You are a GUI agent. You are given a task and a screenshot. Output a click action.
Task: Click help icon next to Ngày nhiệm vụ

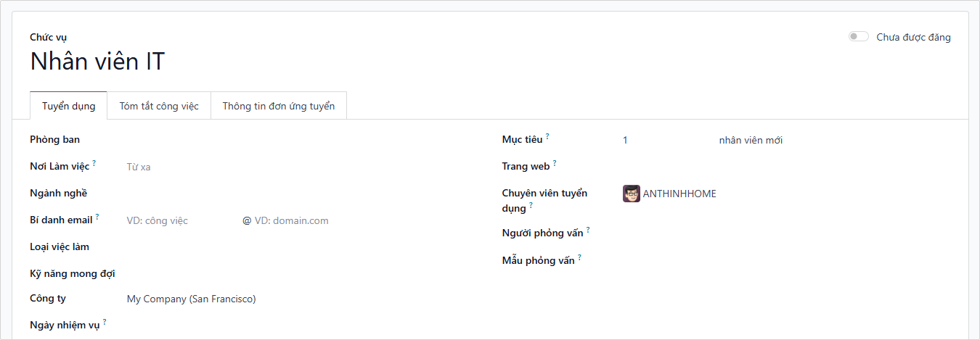pyautogui.click(x=105, y=321)
